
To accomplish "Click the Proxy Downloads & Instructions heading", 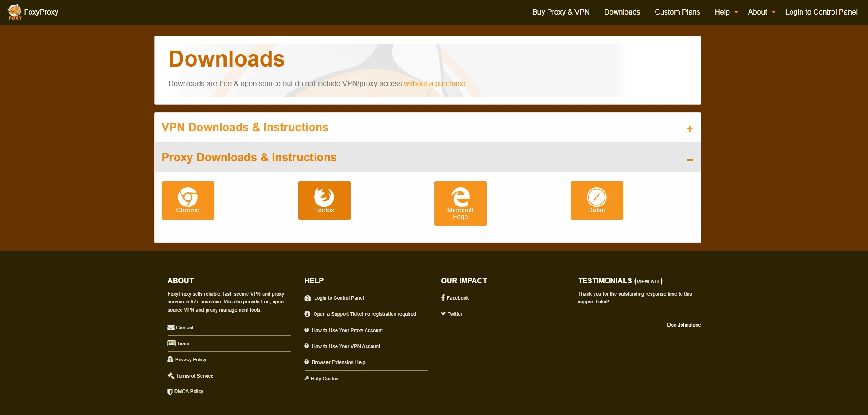I will 249,158.
